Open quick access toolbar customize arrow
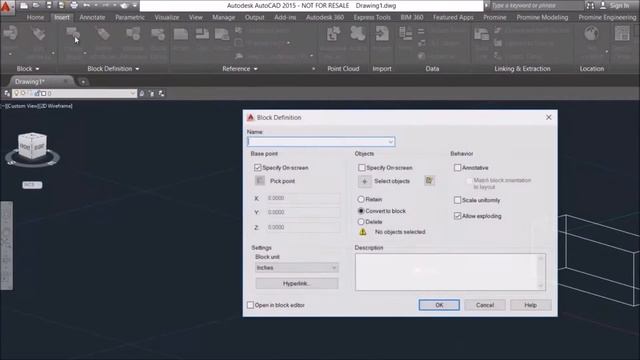Viewport: 640px width, 360px height. pos(135,6)
